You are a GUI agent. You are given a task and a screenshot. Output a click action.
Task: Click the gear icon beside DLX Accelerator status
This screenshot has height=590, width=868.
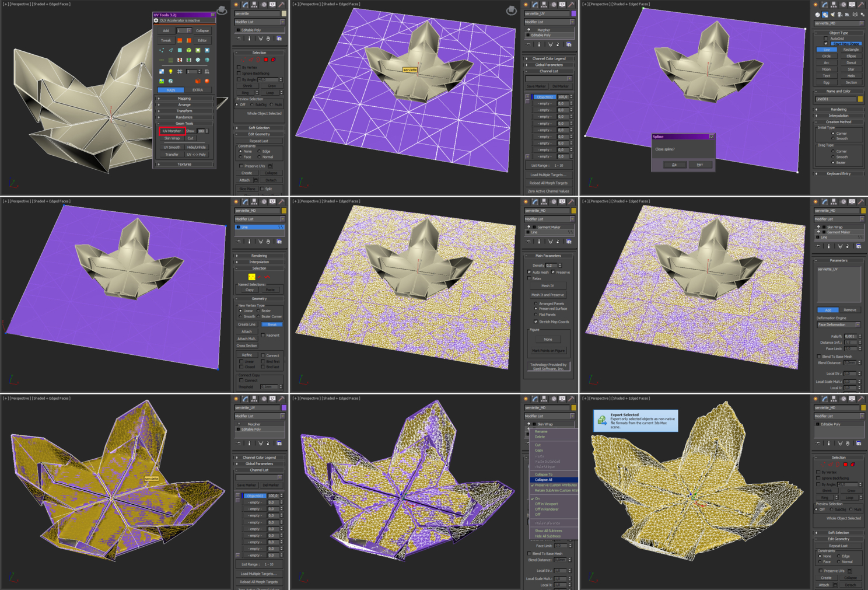156,20
